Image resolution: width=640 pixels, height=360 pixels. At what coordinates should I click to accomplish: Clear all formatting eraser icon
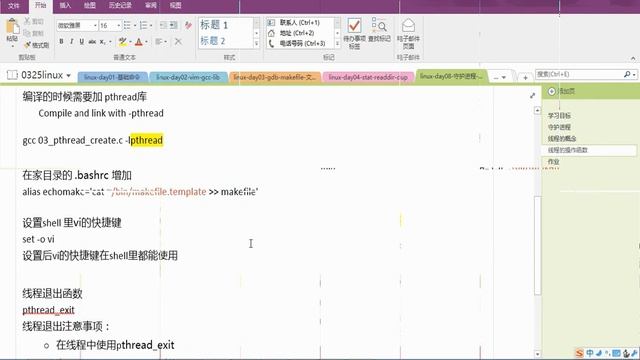(x=188, y=25)
